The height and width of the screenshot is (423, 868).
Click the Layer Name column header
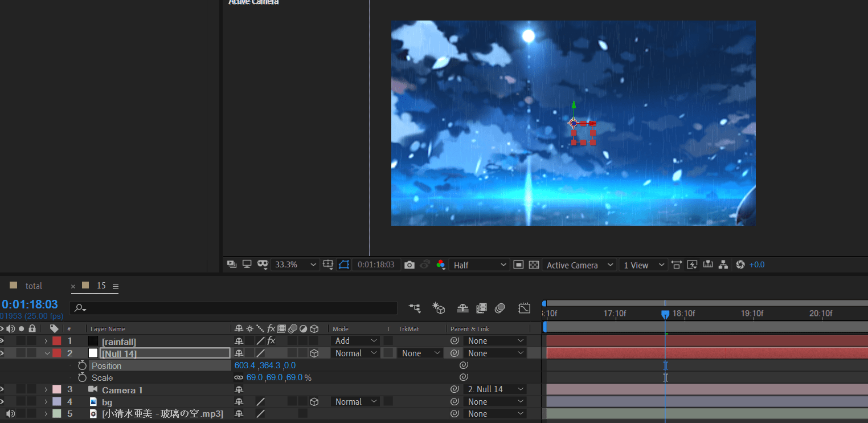pos(108,329)
